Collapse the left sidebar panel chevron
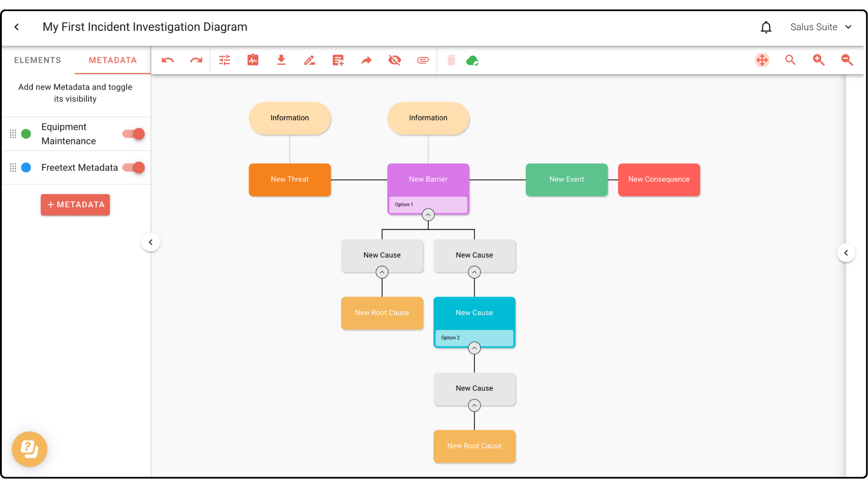Image resolution: width=868 pixels, height=488 pixels. tap(151, 242)
